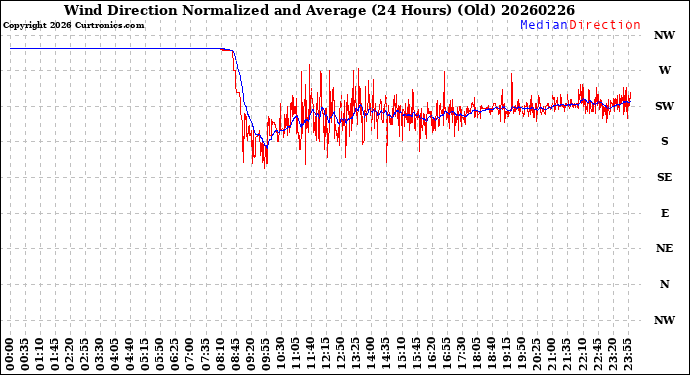Viewport: 690px width, 375px height.
Task: Click the Copyright 2026 Curtronics.com text
Action: (73, 26)
